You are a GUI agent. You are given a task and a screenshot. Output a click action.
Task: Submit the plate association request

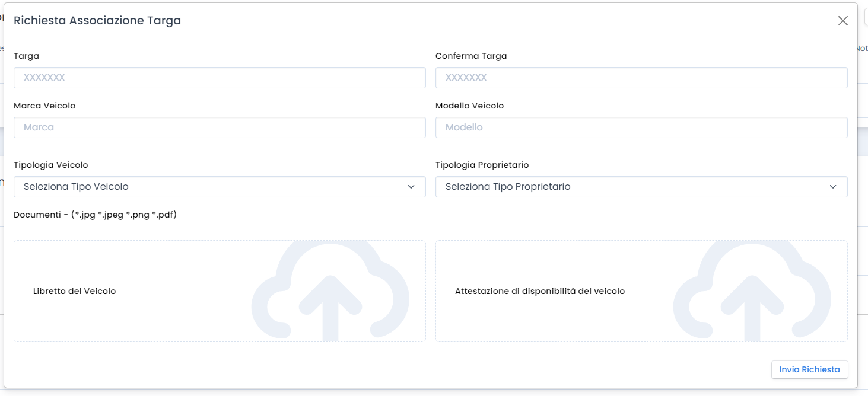click(x=809, y=369)
